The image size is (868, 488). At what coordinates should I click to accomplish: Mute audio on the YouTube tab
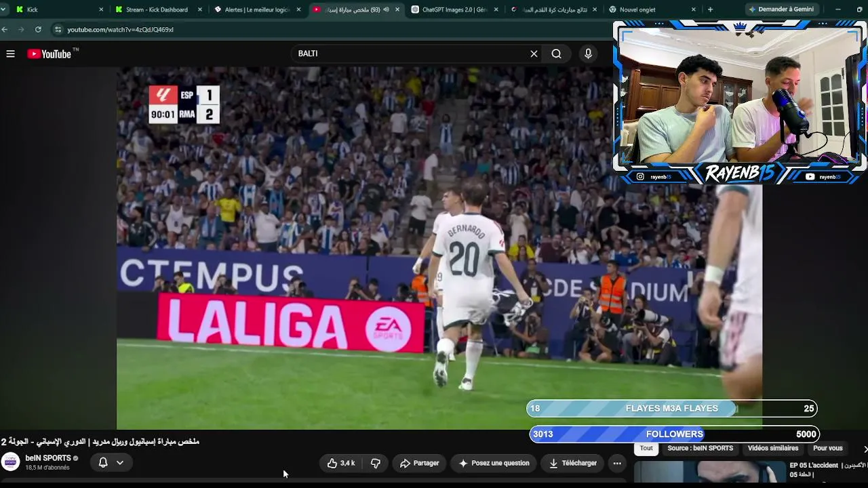[x=386, y=9]
